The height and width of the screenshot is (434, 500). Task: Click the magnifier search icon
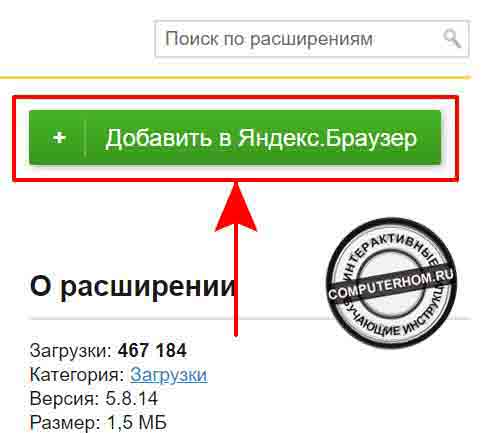click(452, 38)
